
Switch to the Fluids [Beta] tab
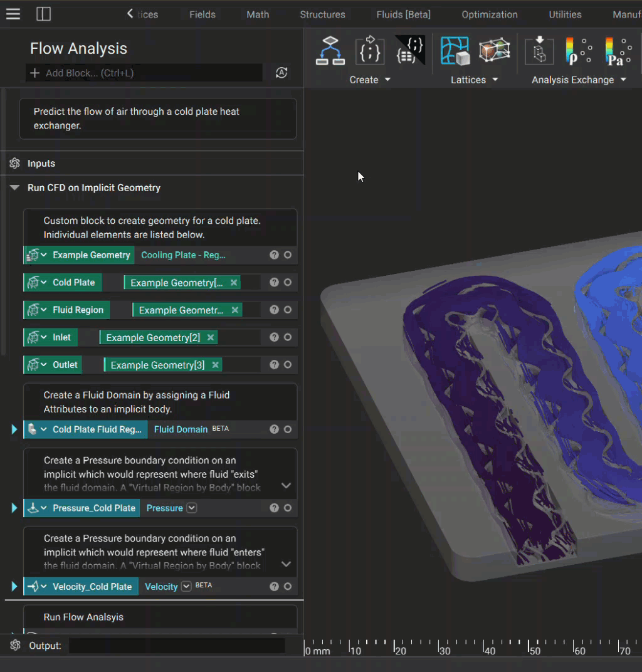403,14
